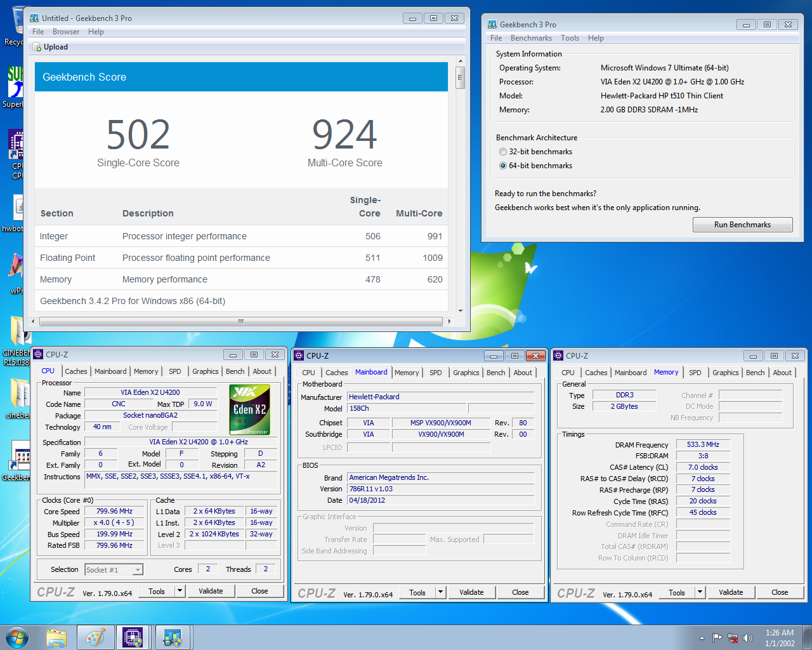
Task: Click the Technology 40 nm value
Action: pos(102,427)
